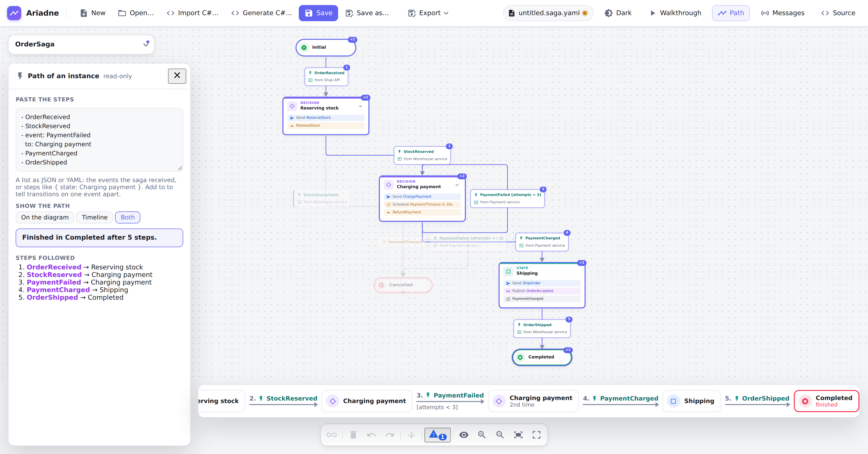Toggle the eye visibility button
868x454 pixels.
(464, 435)
